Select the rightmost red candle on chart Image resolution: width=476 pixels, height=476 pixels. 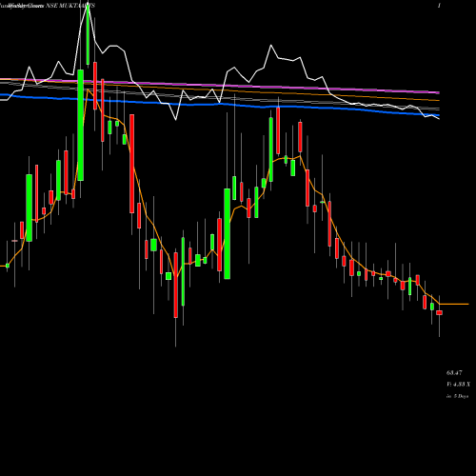tap(439, 312)
